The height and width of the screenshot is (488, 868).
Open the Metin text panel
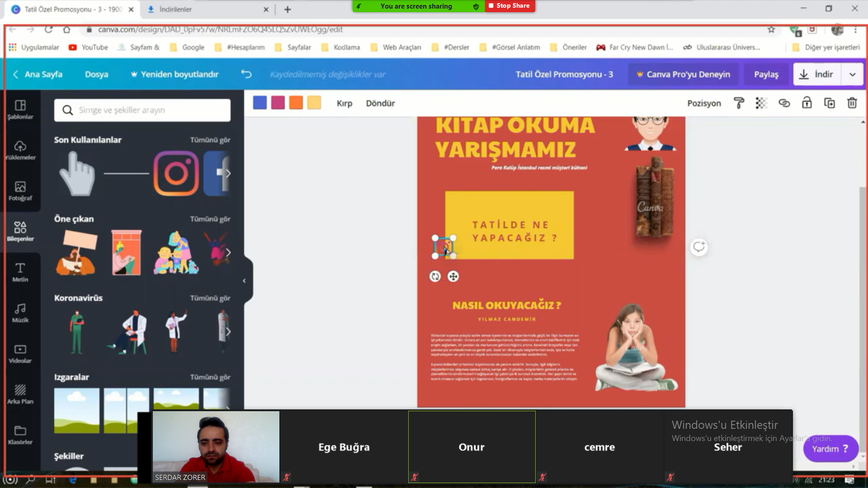[20, 272]
